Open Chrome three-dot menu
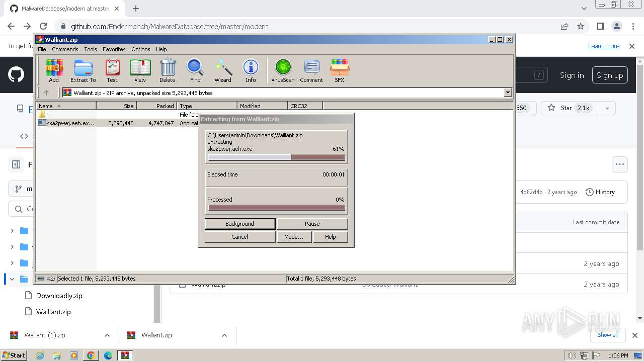 click(632, 26)
